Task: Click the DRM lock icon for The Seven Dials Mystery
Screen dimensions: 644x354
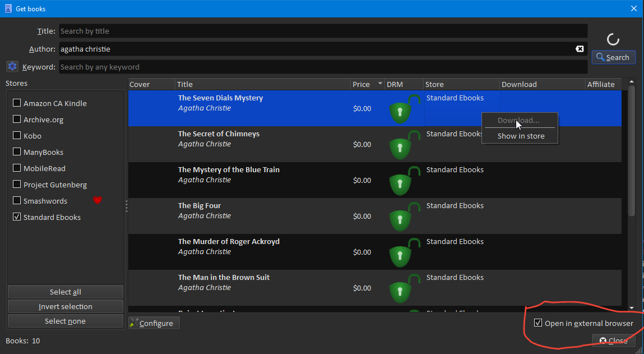Action: [x=404, y=109]
